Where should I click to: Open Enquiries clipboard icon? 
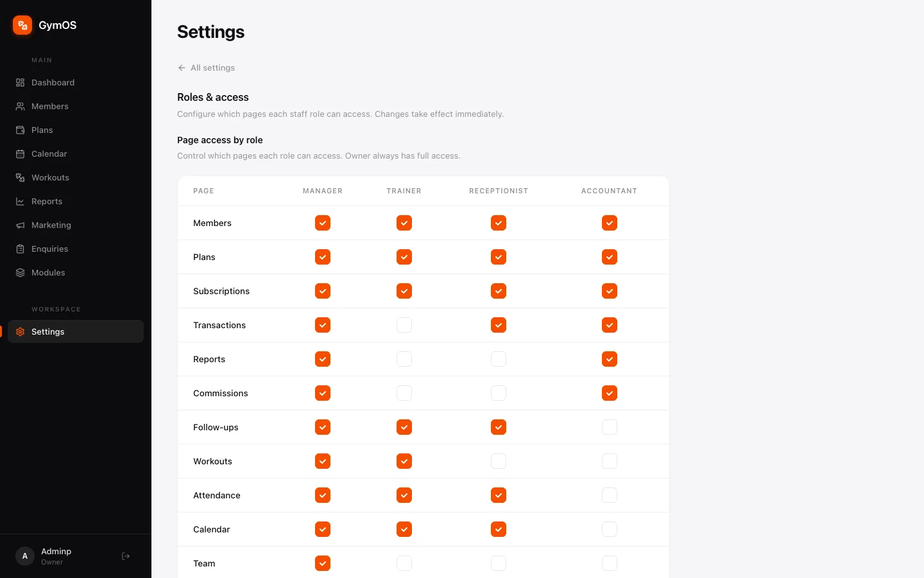[x=21, y=249]
